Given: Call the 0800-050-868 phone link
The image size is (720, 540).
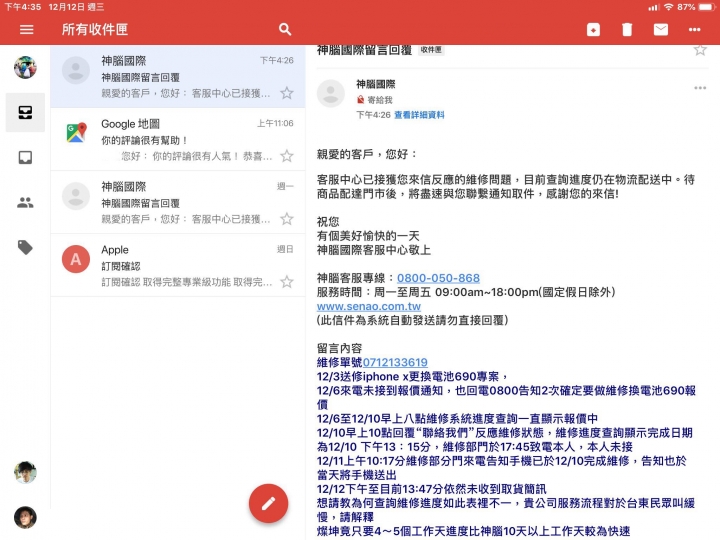Looking at the screenshot, I should tap(439, 278).
